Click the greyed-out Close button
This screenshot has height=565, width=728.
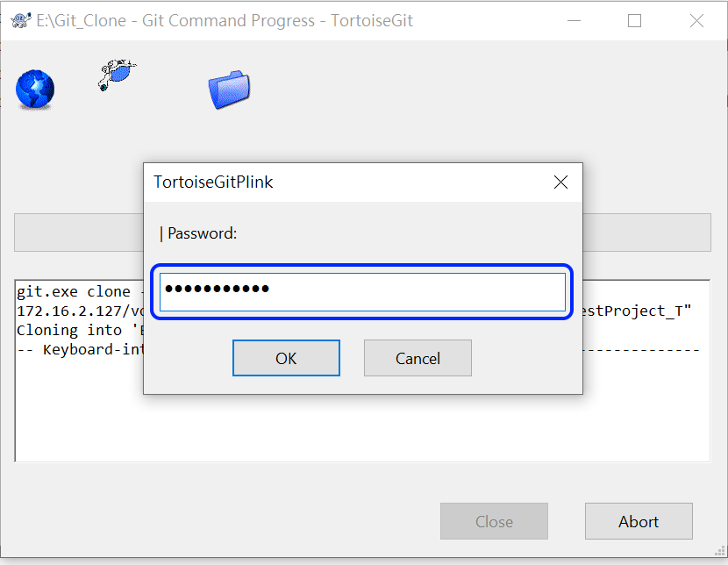tap(494, 521)
